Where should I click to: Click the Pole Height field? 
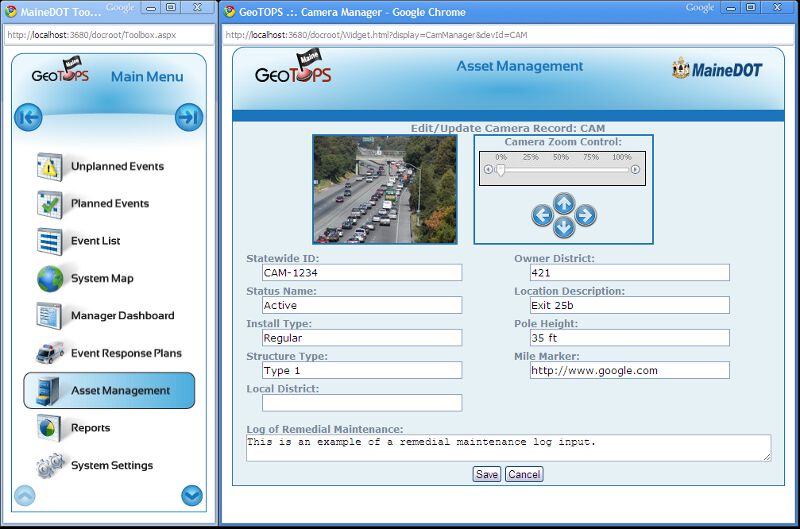(630, 338)
